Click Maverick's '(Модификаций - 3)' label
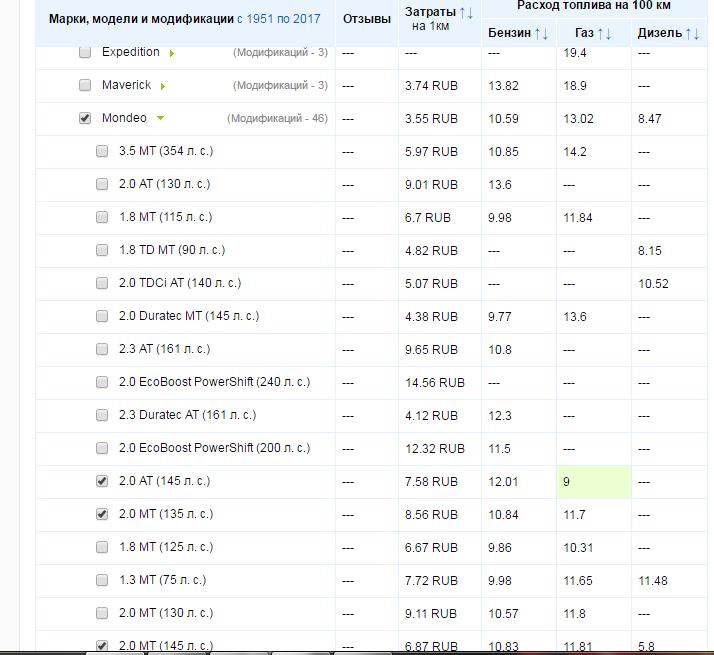The width and height of the screenshot is (714, 655). click(x=280, y=86)
